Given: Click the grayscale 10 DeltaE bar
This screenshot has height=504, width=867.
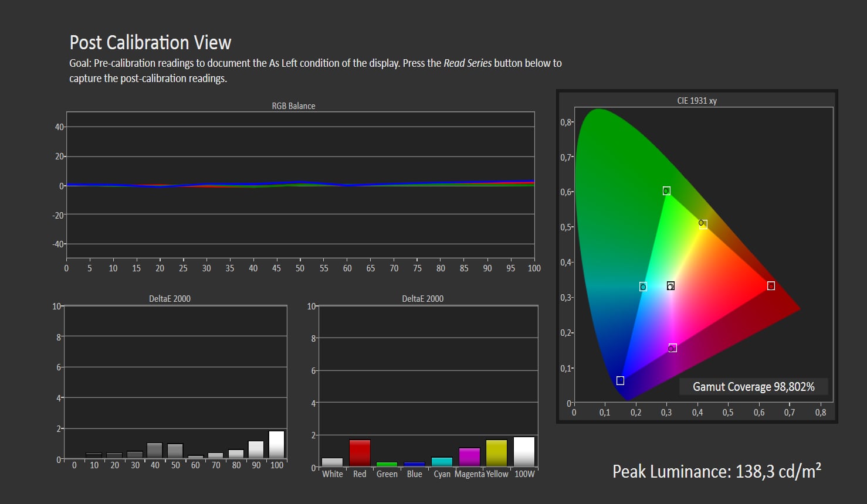Looking at the screenshot, I should point(94,456).
